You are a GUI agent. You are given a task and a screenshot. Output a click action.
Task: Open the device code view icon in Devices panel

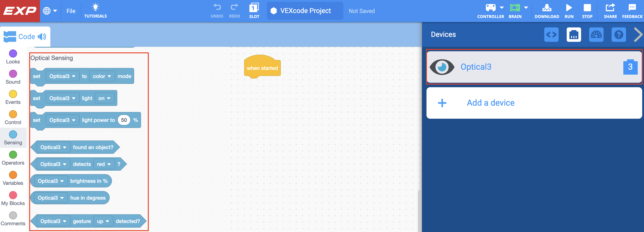[551, 35]
